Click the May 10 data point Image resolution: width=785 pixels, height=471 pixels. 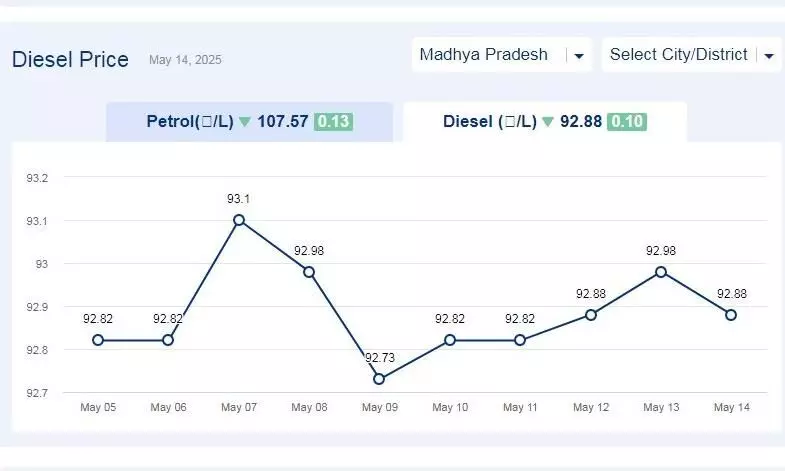coord(450,340)
